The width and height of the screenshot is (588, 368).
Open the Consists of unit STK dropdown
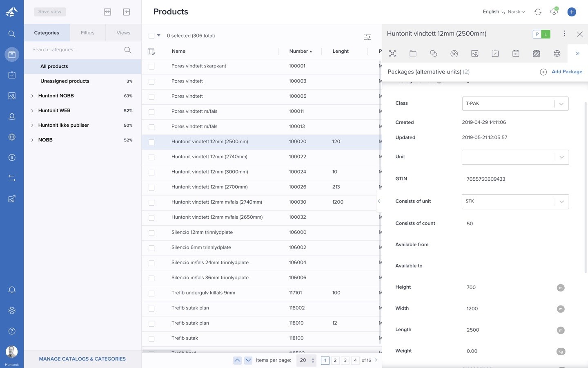click(515, 201)
